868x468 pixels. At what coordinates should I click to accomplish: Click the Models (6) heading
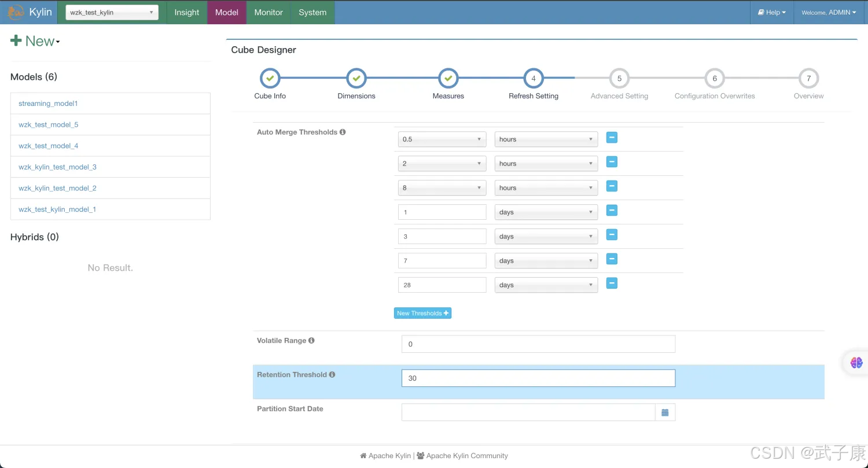click(34, 77)
